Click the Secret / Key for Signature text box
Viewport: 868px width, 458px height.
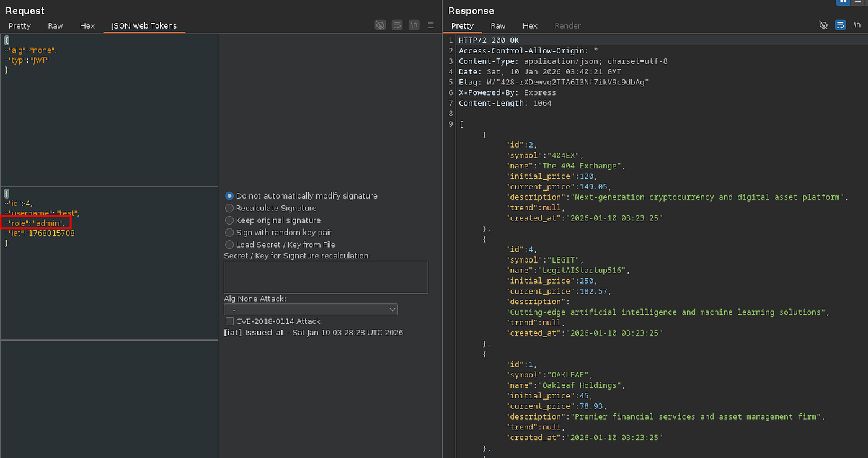[x=325, y=277]
